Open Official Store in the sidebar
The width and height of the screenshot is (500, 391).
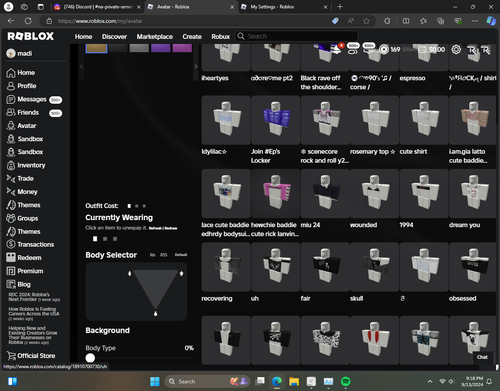(31, 356)
